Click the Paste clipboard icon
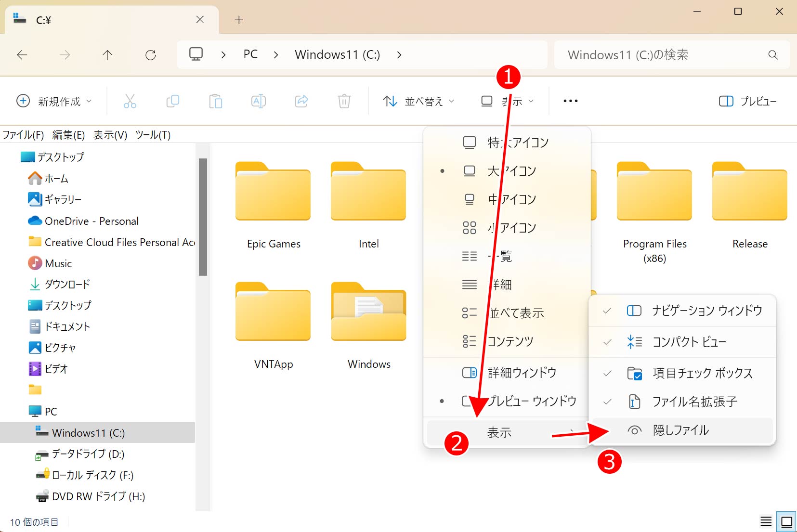 pos(215,101)
